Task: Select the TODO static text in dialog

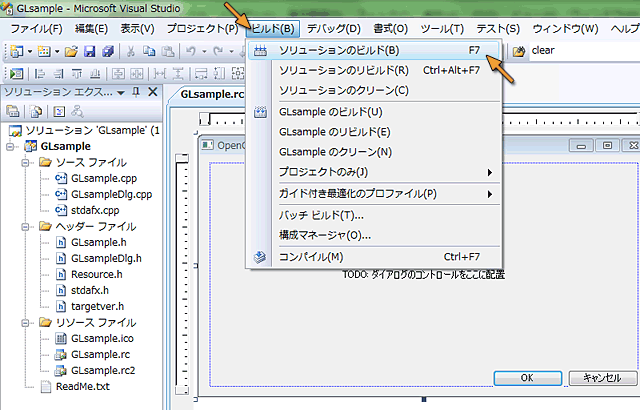Action: (423, 275)
